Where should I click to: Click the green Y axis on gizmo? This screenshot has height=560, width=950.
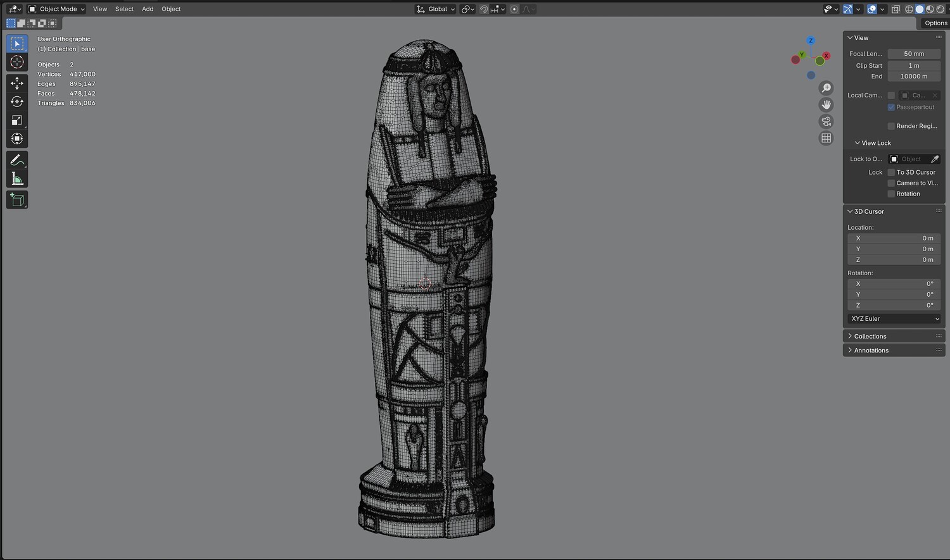pos(802,55)
